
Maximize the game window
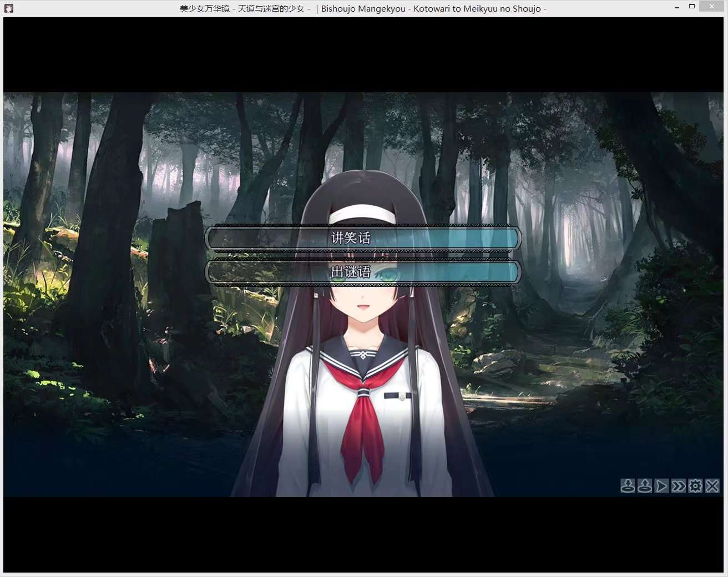[692, 7]
